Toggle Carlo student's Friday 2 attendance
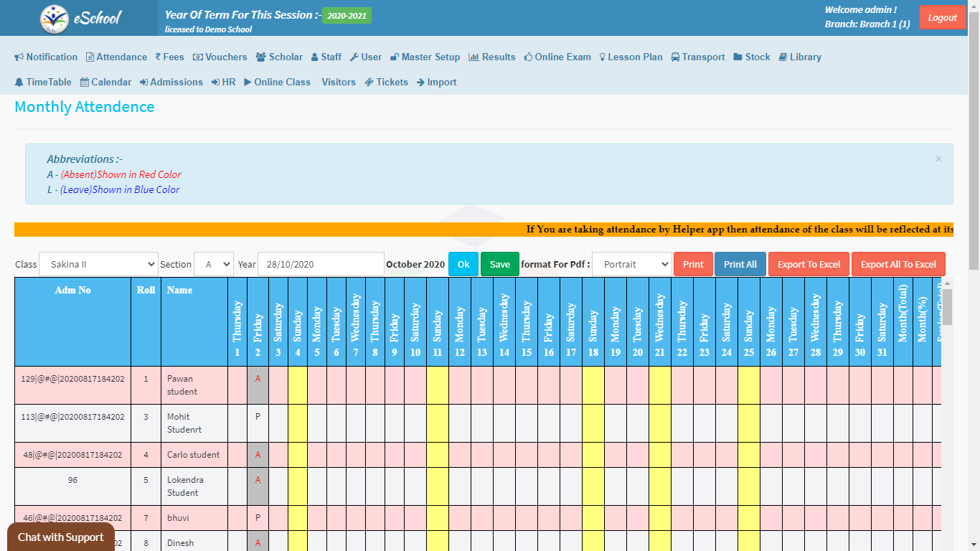The image size is (980, 551). tap(258, 455)
